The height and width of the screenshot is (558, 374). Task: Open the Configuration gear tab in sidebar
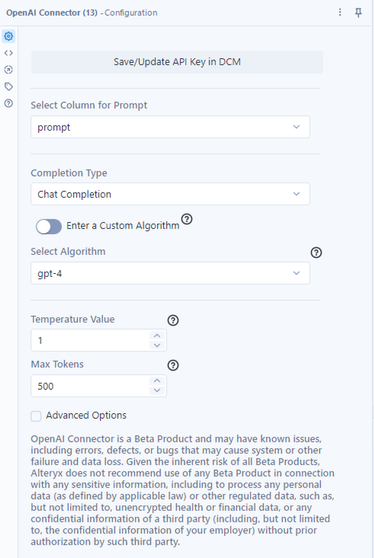click(x=9, y=36)
